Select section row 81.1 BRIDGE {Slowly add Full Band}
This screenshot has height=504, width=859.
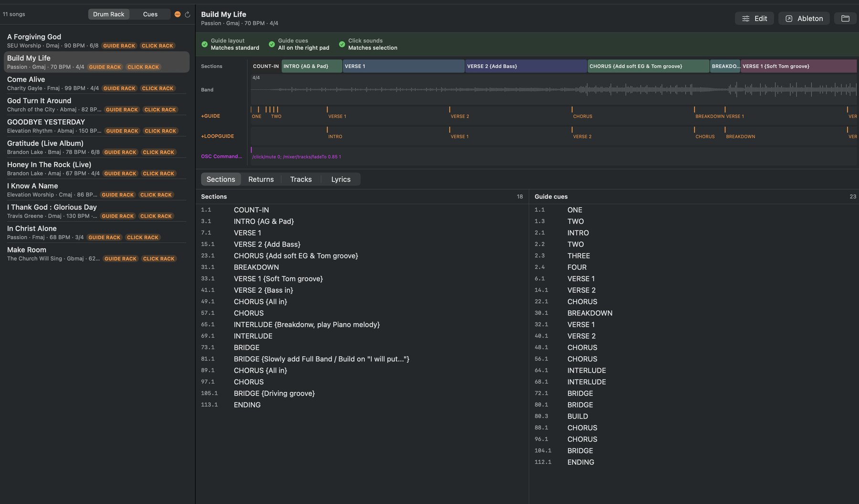362,359
